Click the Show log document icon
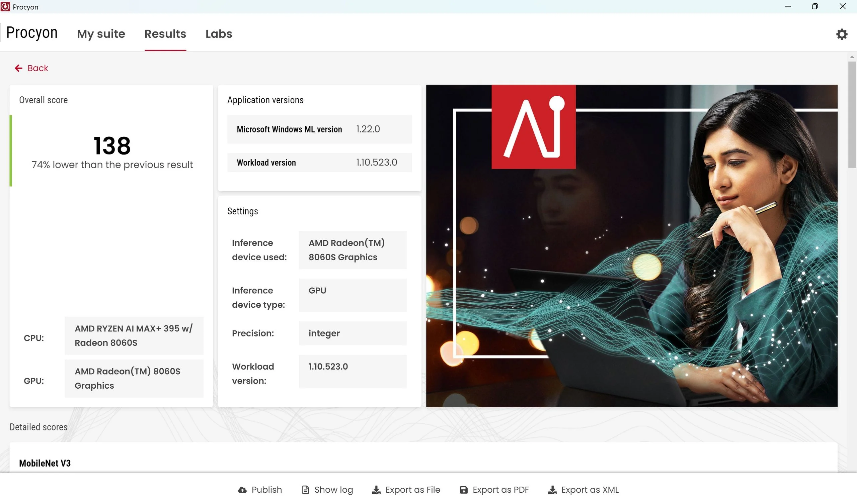 [x=305, y=490]
